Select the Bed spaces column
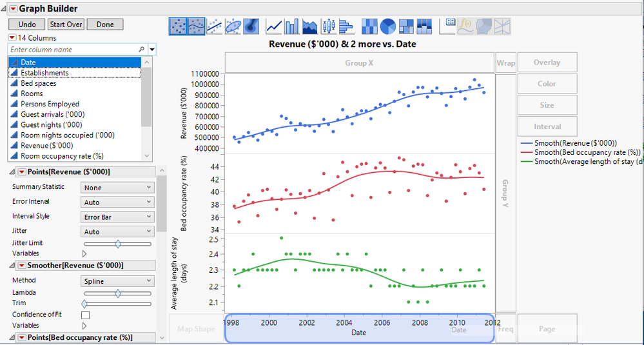 [75, 83]
